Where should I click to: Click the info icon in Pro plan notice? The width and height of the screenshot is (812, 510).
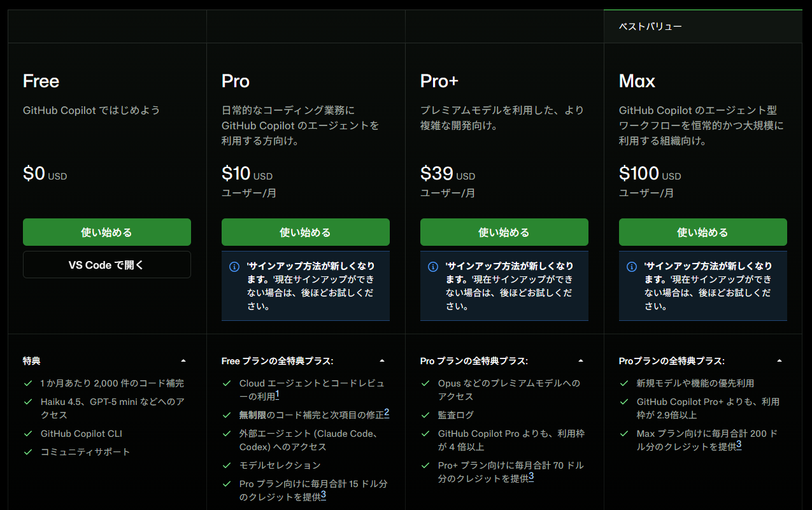pos(234,267)
